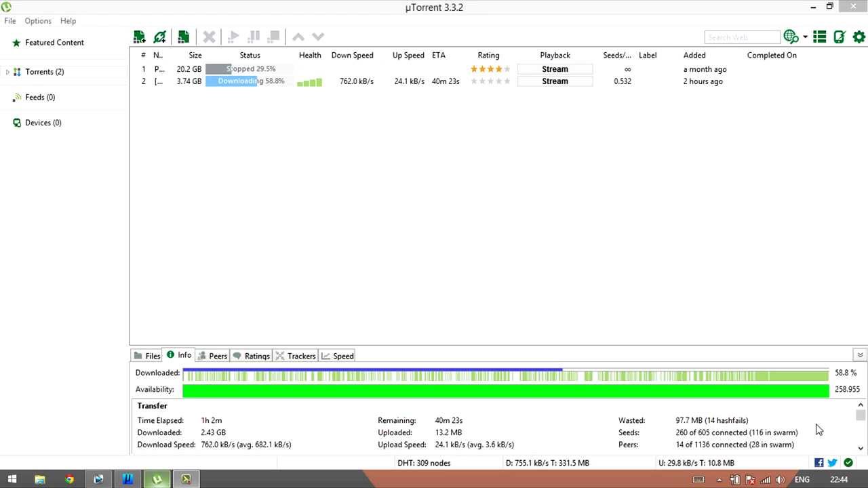Click Stream button for the downloading torrent
The image size is (868, 488).
(555, 81)
